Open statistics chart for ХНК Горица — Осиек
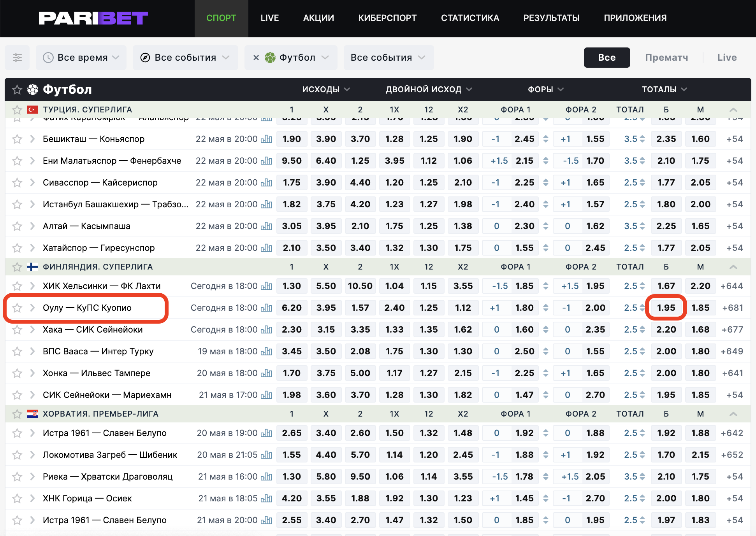The image size is (756, 536). [x=266, y=498]
